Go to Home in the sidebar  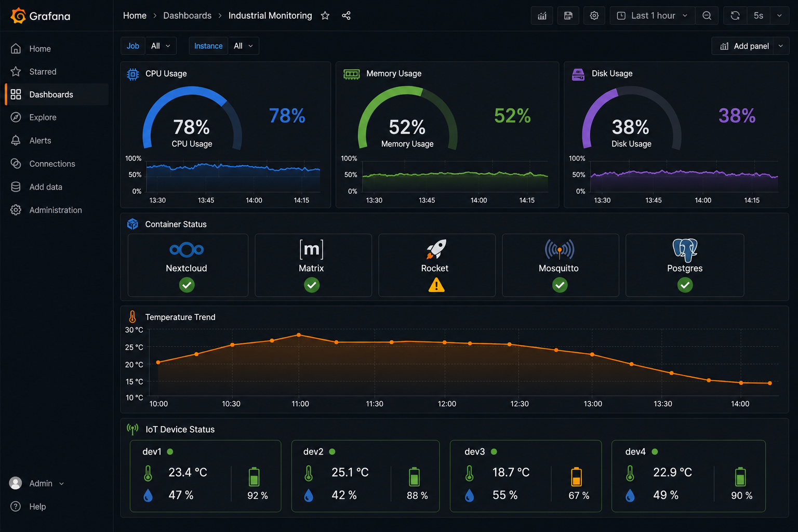[x=57, y=49]
